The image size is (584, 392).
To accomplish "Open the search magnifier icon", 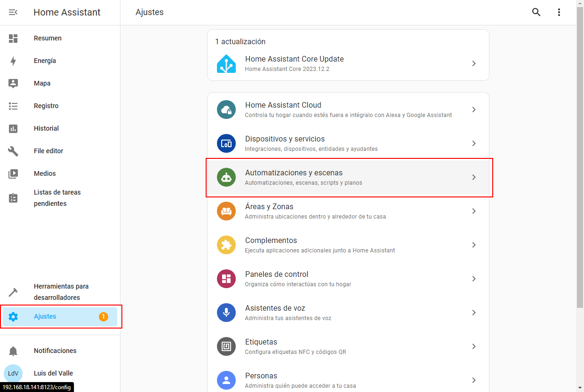I will coord(536,12).
